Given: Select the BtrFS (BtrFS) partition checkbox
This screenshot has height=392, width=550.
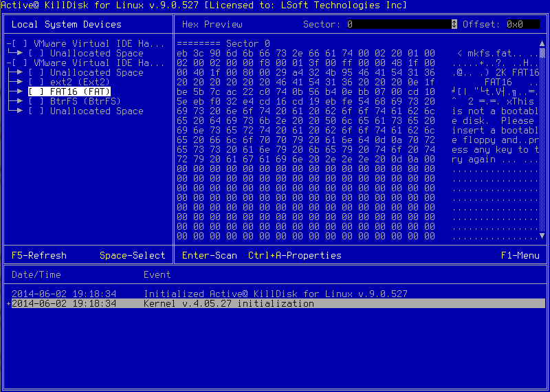Looking at the screenshot, I should [36, 101].
